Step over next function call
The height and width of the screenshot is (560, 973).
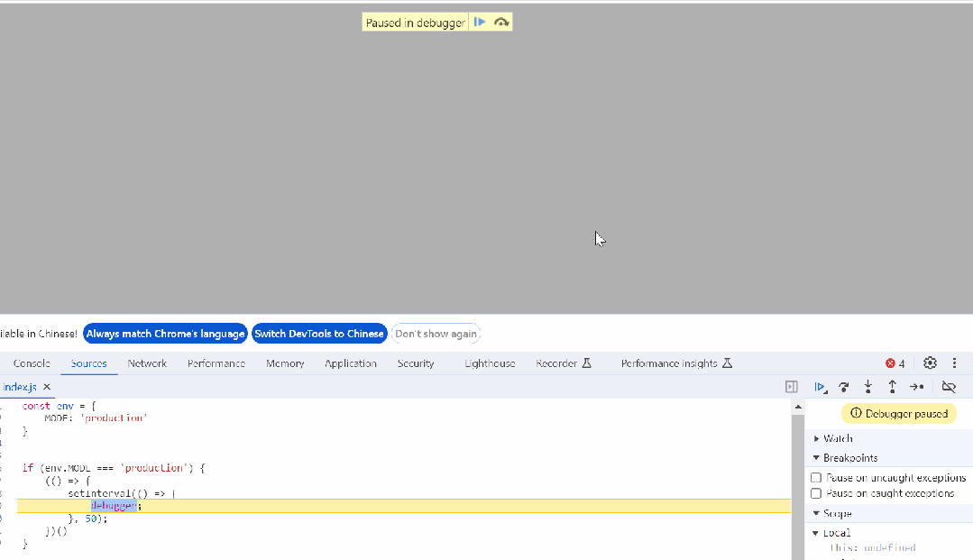click(844, 387)
